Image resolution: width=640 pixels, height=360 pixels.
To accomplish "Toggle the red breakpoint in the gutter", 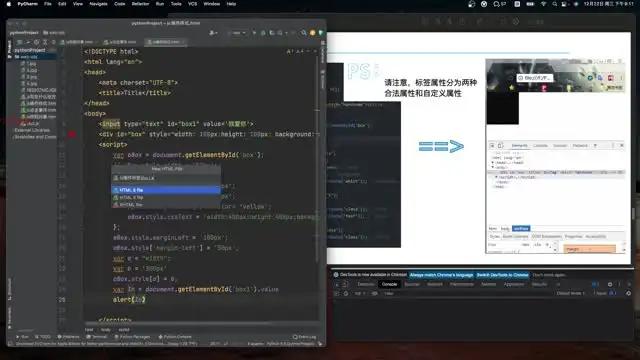I will [x=72, y=134].
